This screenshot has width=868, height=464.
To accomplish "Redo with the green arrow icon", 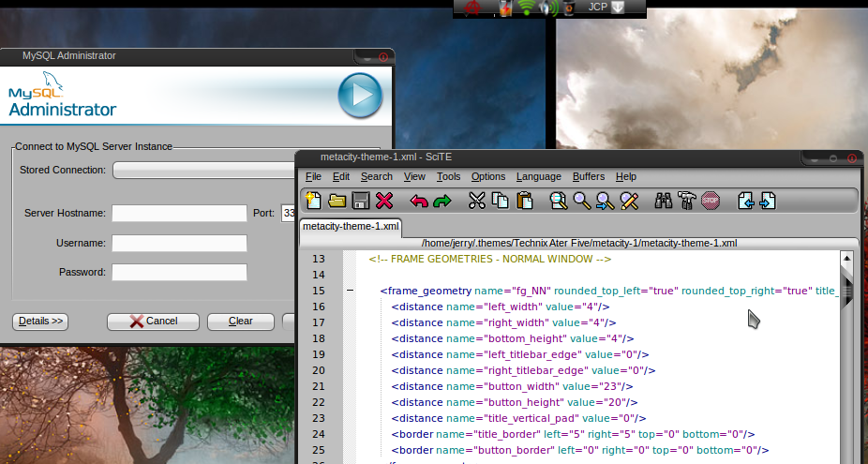I will (x=442, y=201).
